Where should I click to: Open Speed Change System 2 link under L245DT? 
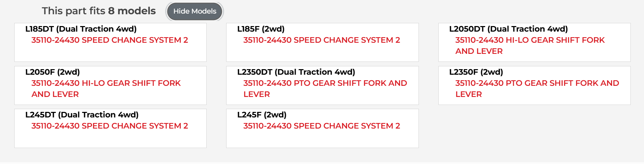[x=109, y=126]
